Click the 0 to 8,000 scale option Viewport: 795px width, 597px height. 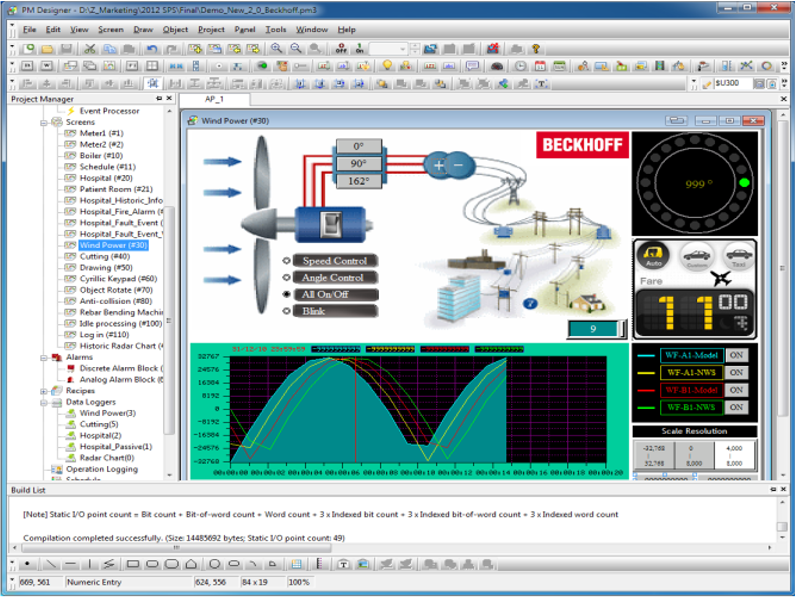pos(694,455)
